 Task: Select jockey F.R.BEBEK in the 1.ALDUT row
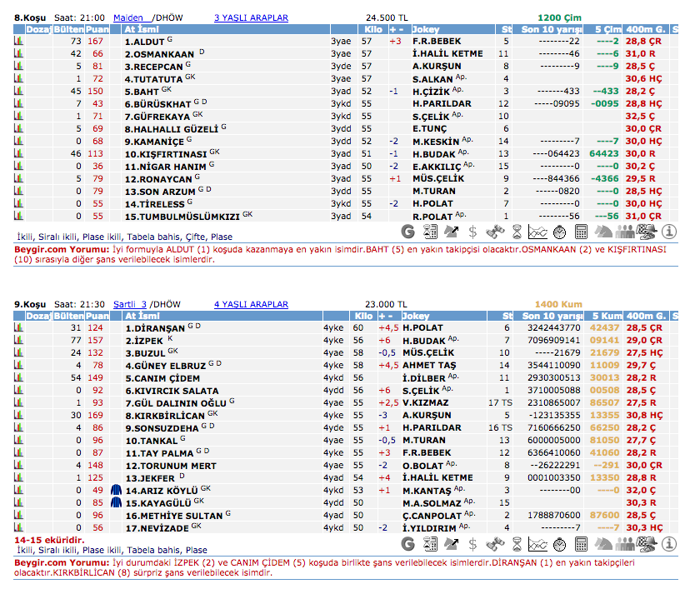pyautogui.click(x=436, y=41)
